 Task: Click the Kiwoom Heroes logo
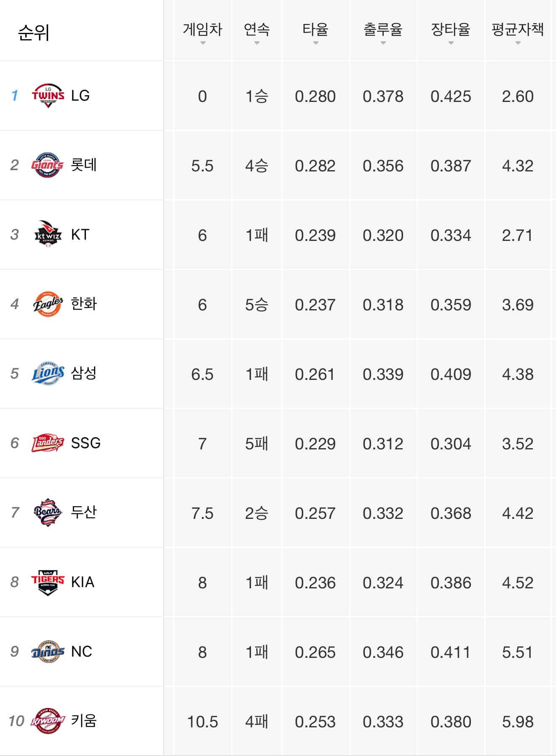pyautogui.click(x=48, y=721)
